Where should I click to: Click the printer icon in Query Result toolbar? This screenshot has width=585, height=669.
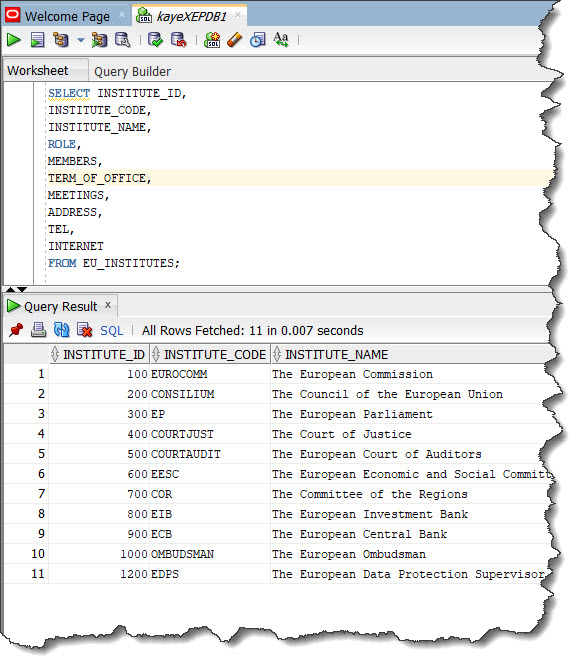38,330
